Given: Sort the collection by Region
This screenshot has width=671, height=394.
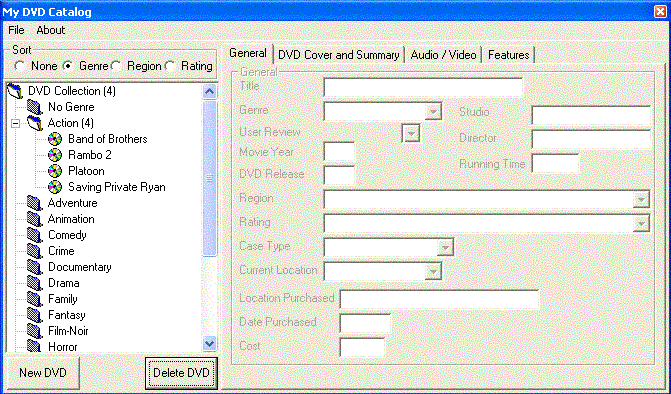Looking at the screenshot, I should 116,66.
